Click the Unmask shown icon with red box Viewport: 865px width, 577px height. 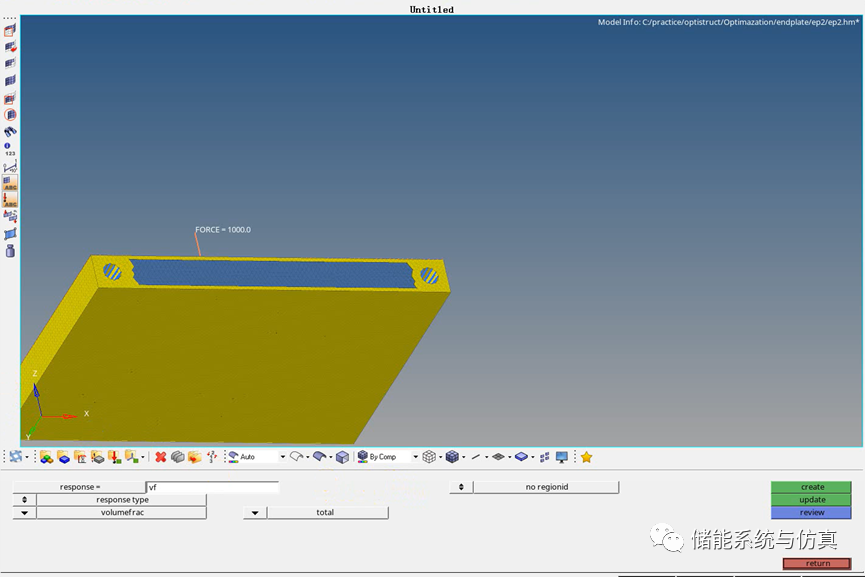[x=10, y=98]
